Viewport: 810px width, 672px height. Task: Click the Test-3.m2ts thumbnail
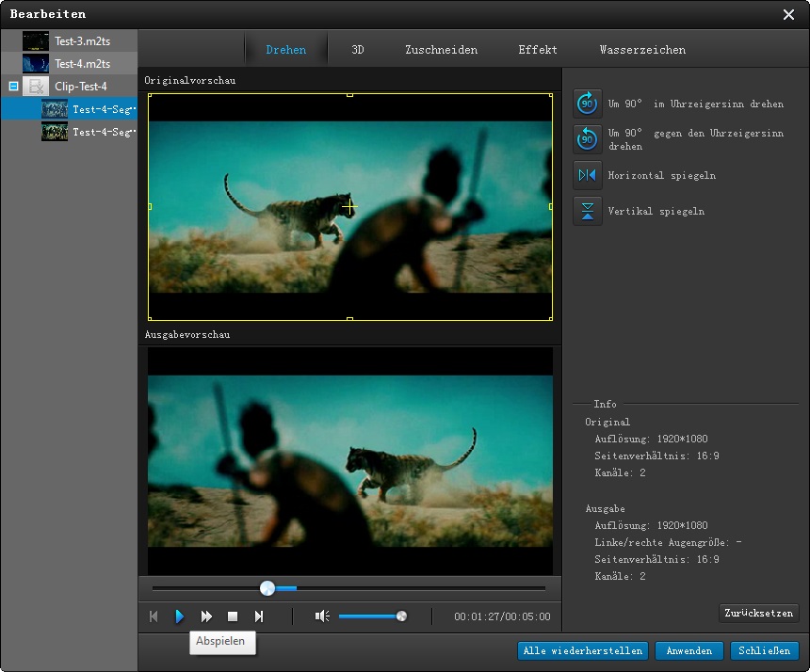point(36,40)
